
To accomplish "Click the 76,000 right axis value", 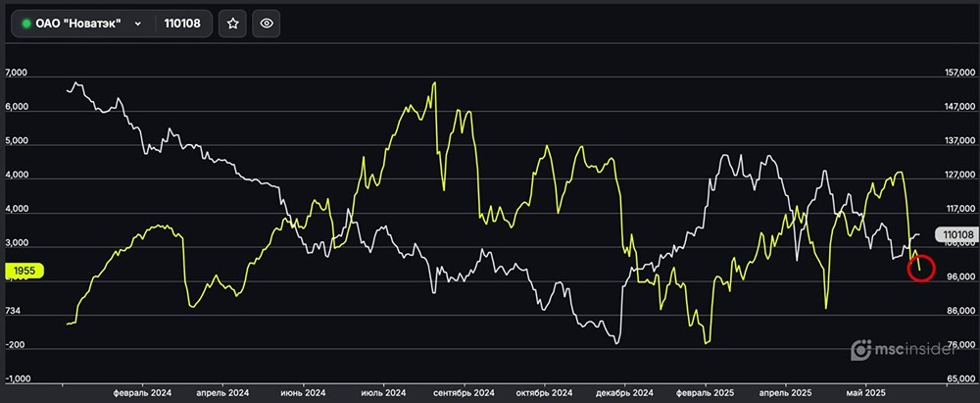I will point(962,345).
